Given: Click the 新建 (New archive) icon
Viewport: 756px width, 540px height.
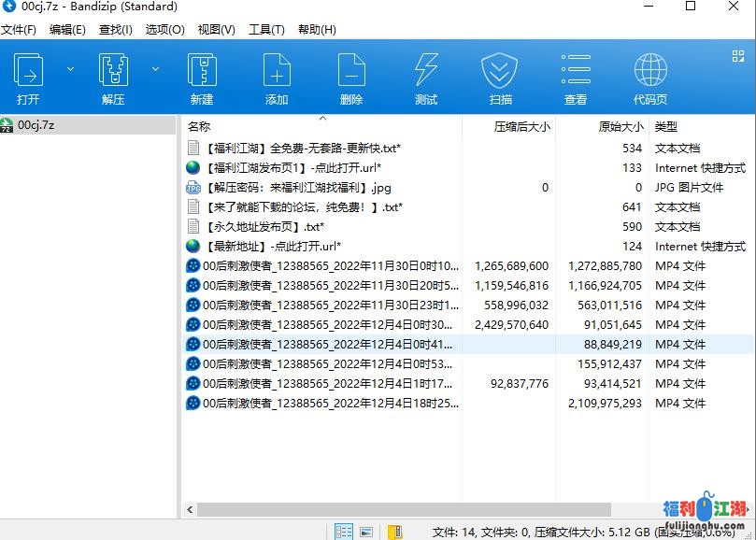Looking at the screenshot, I should (202, 72).
